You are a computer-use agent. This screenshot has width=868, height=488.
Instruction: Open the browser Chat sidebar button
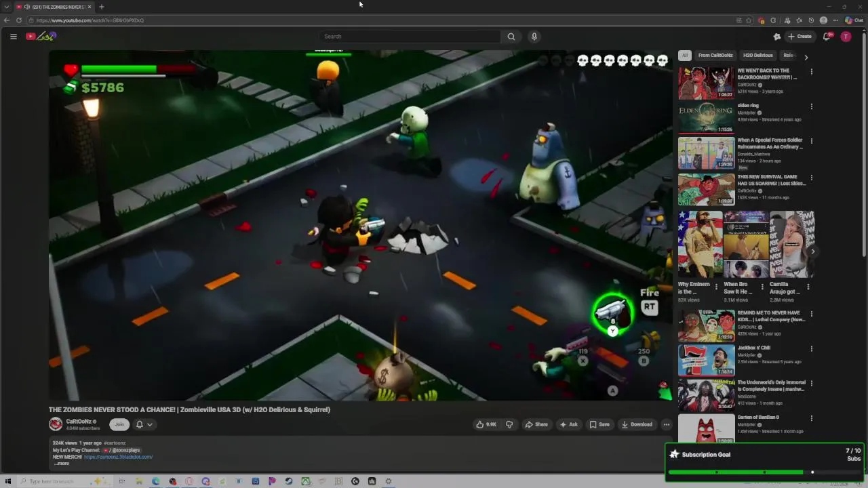(854, 20)
